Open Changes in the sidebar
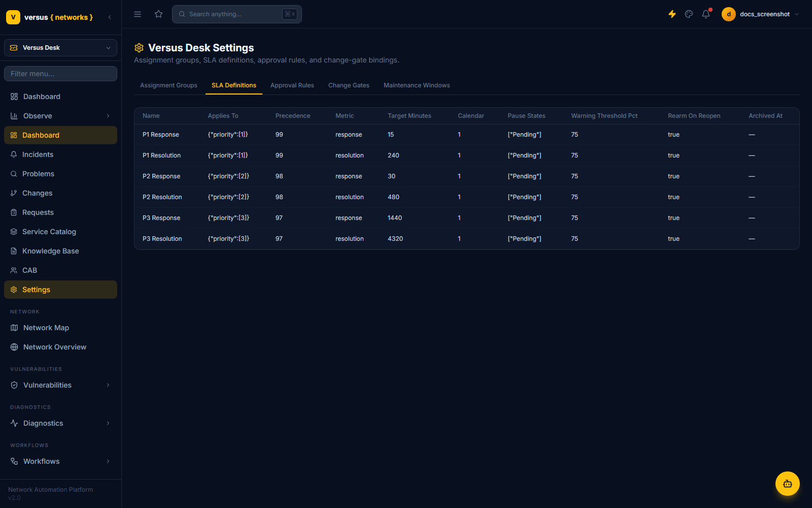This screenshot has height=508, width=812. 60,193
